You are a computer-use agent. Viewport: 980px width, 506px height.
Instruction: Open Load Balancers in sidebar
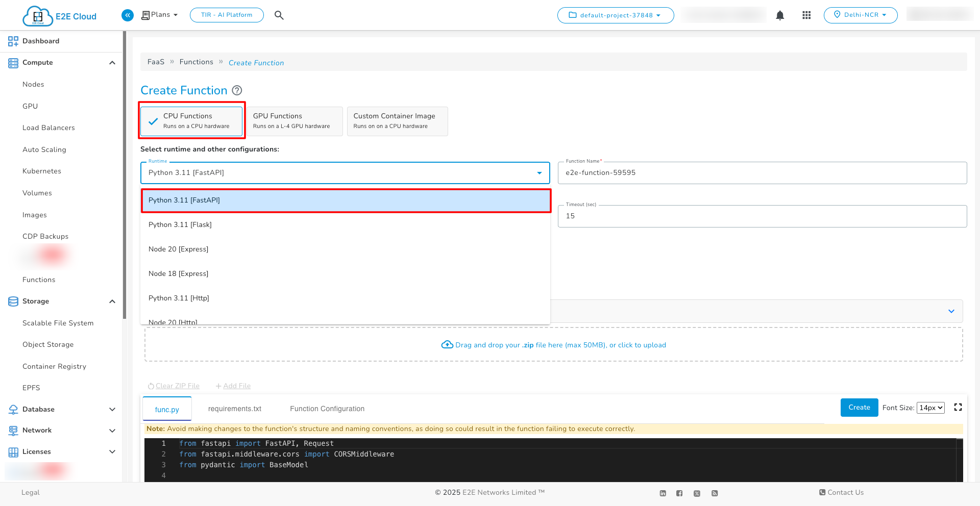click(x=48, y=128)
